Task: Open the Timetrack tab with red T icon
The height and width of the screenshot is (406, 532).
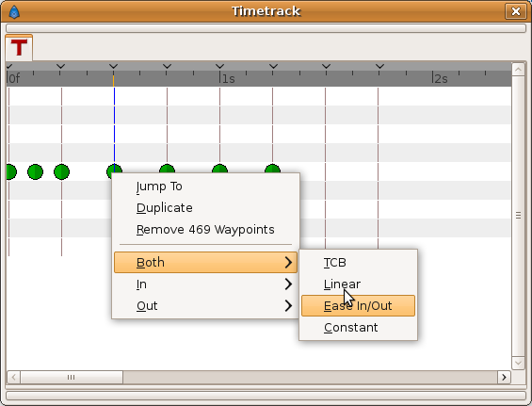Action: (x=19, y=47)
